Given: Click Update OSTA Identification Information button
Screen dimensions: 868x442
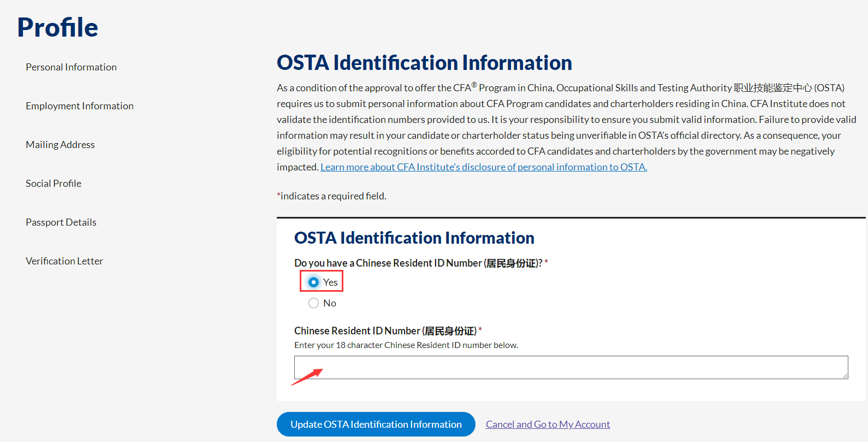Looking at the screenshot, I should [x=376, y=425].
